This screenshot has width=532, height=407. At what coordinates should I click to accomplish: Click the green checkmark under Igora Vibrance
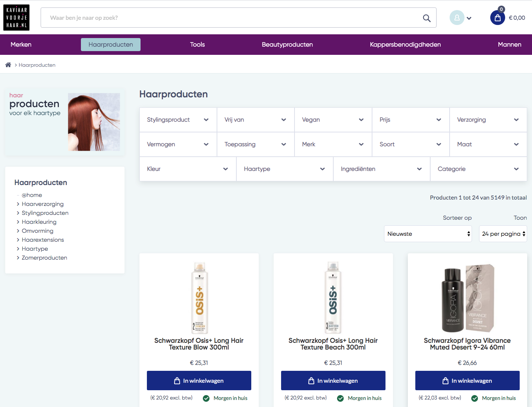tap(475, 398)
